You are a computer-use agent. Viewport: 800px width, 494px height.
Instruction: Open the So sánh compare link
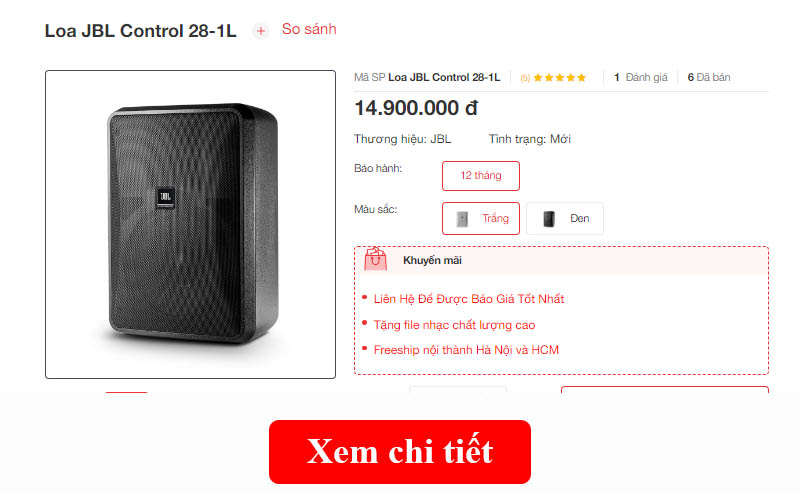309,29
